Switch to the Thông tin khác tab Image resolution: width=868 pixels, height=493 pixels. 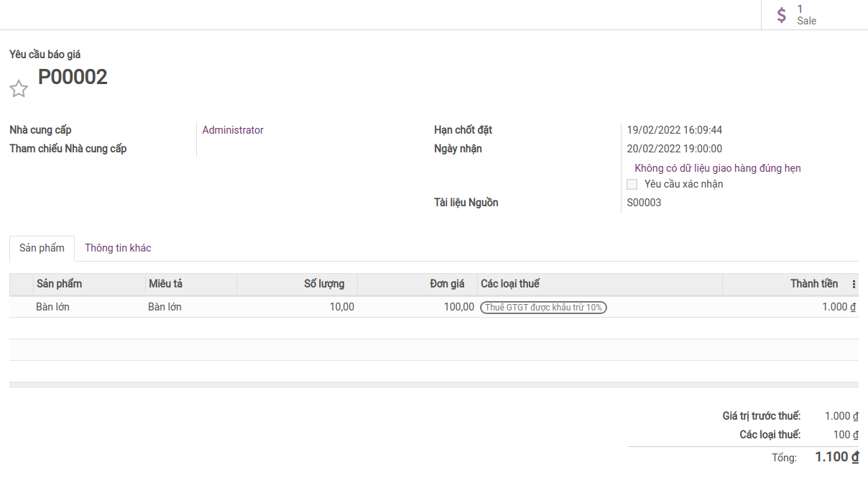[x=118, y=248]
